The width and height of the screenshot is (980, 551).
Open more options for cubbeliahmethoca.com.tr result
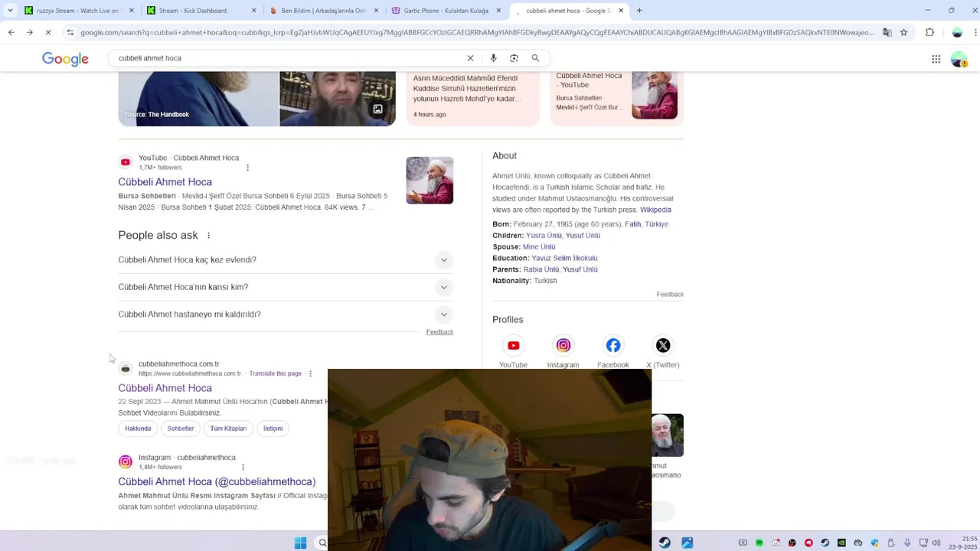[310, 373]
